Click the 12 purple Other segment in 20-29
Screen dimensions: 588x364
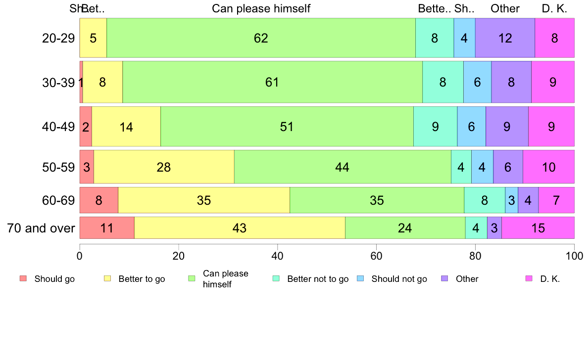pyautogui.click(x=505, y=38)
